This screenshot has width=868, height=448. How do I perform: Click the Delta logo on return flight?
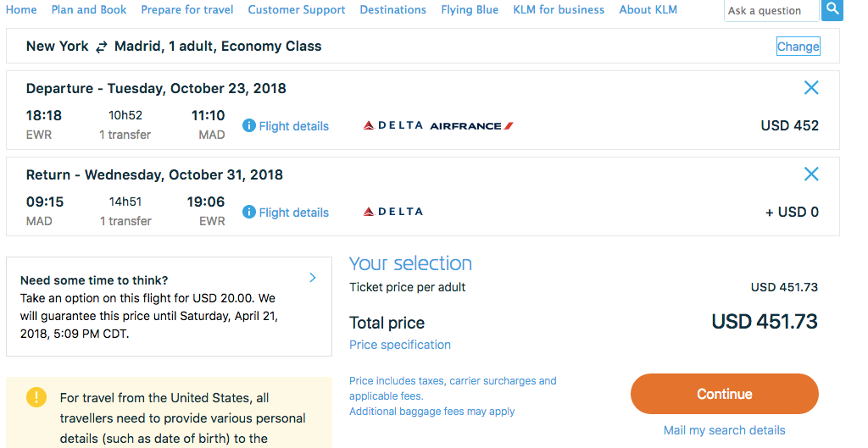393,212
